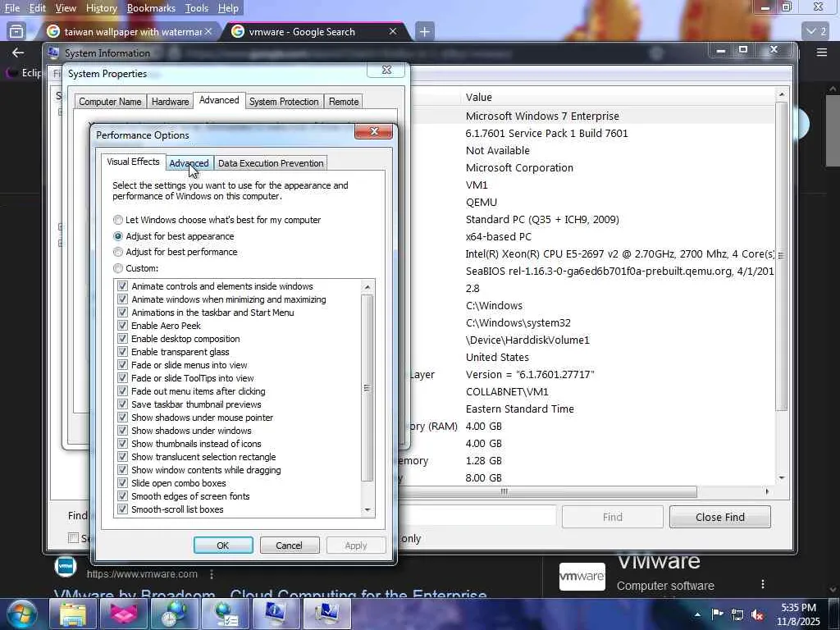Open the globe-and-clock taskbar icon
The image size is (840, 630).
pyautogui.click(x=175, y=614)
